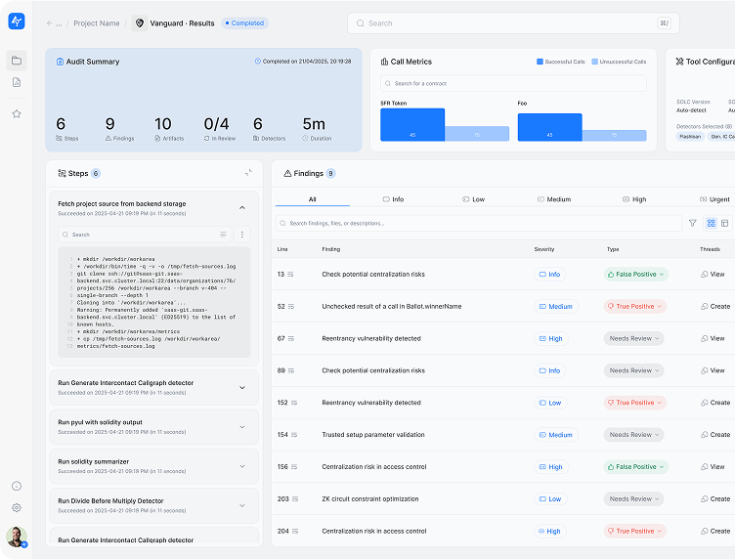Click the Project Name breadcrumb link

(97, 23)
